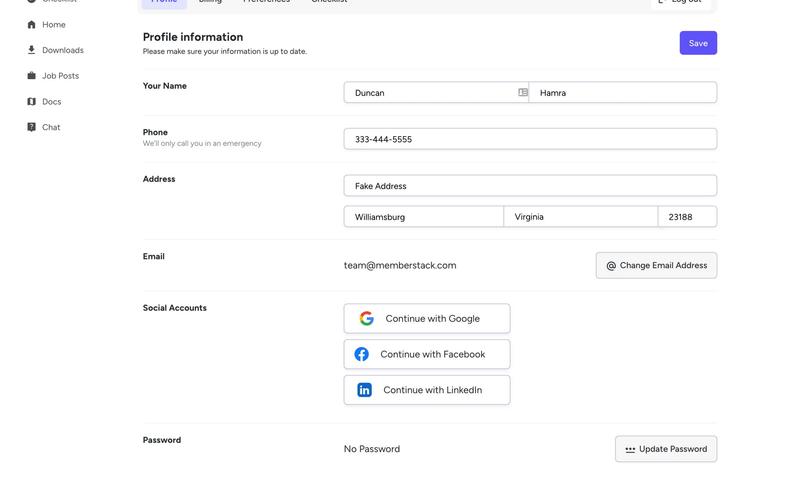The height and width of the screenshot is (500, 800).
Task: Focus the state field showing Virginia
Action: click(580, 217)
